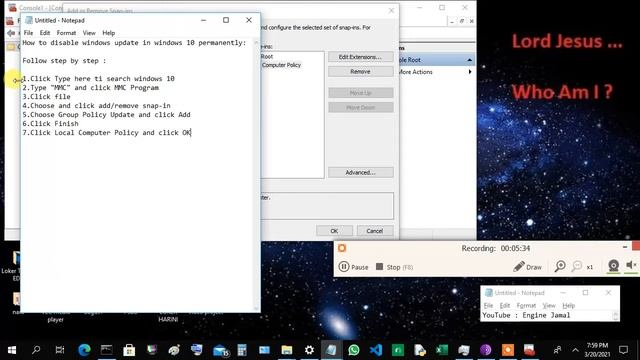Open WhatsApp from taskbar
Viewport: 640px width, 360px height.
[354, 350]
